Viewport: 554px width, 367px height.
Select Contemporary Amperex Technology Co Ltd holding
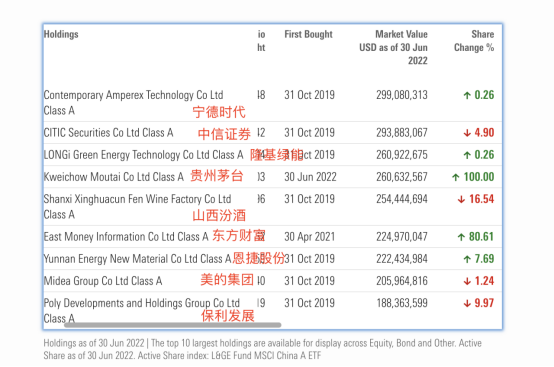(x=133, y=102)
